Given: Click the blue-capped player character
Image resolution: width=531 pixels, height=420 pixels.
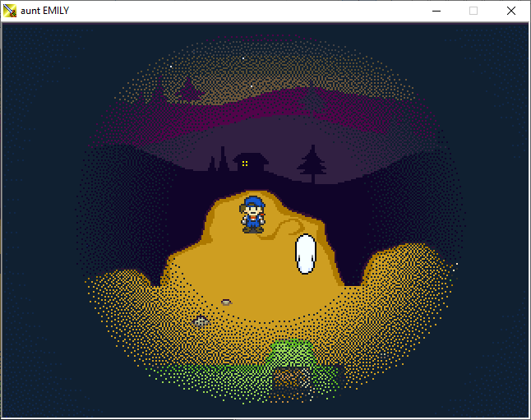Looking at the screenshot, I should pyautogui.click(x=253, y=215).
